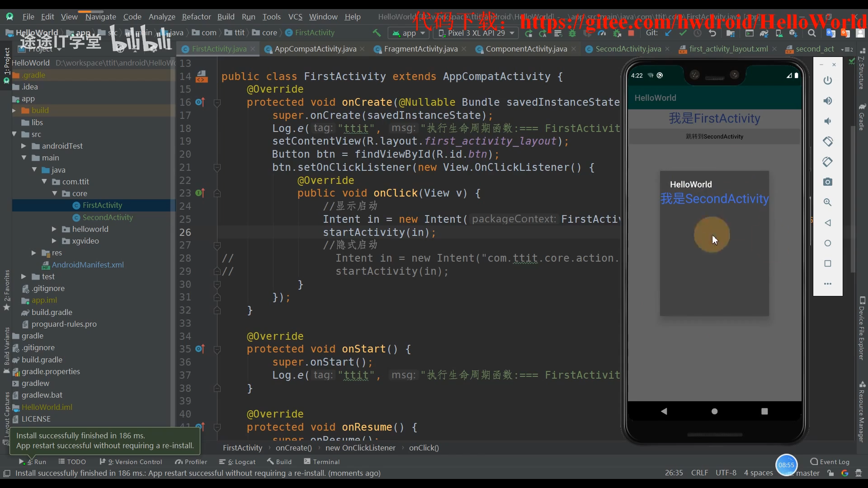The height and width of the screenshot is (488, 868).
Task: Click the emulator Volume Down icon
Action: (x=828, y=121)
